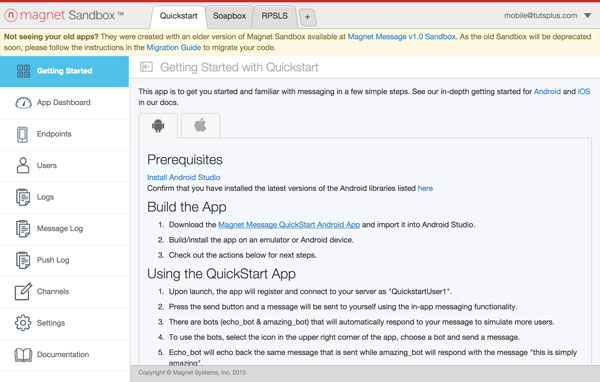
Task: Click 'Not seeing your old apps?' notice
Action: tap(51, 37)
